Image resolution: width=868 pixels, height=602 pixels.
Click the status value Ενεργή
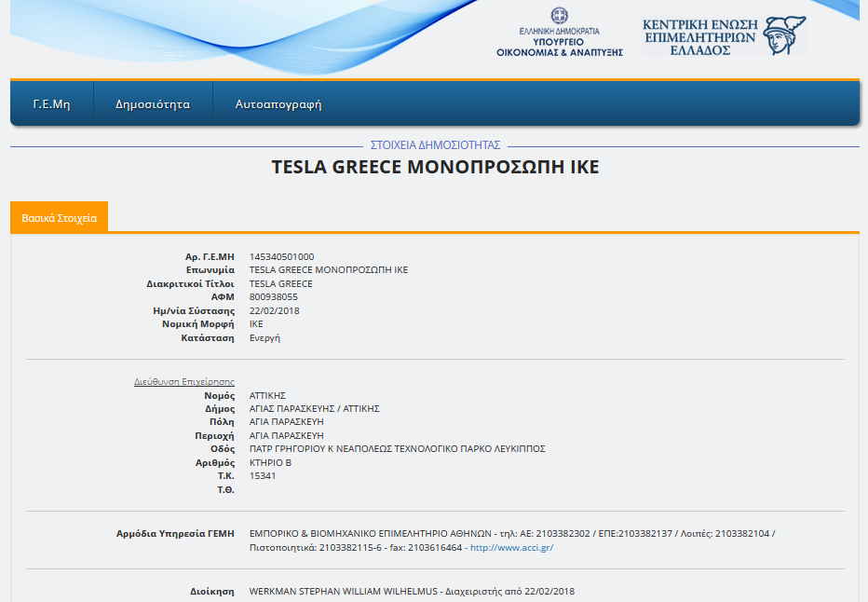(x=264, y=338)
